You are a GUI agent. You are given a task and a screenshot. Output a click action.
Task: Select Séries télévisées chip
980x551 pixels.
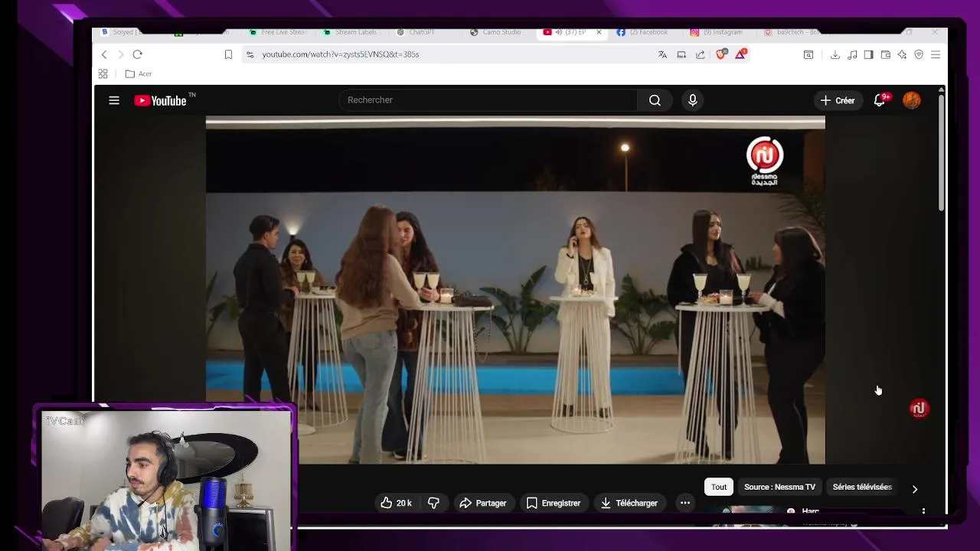click(x=862, y=487)
